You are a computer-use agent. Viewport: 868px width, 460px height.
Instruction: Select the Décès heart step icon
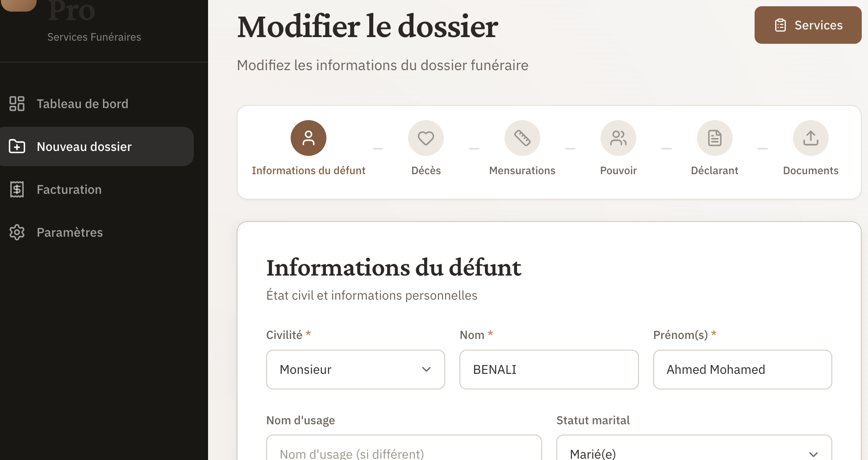tap(426, 138)
